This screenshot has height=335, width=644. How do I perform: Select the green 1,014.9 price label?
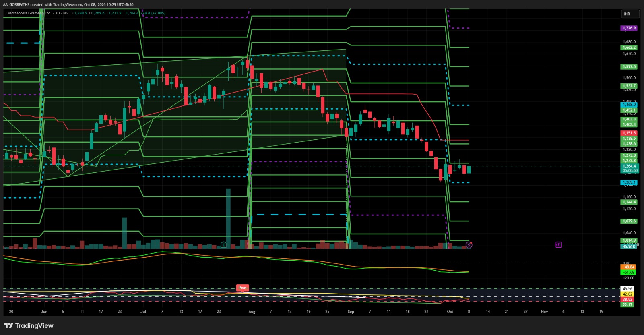click(629, 240)
